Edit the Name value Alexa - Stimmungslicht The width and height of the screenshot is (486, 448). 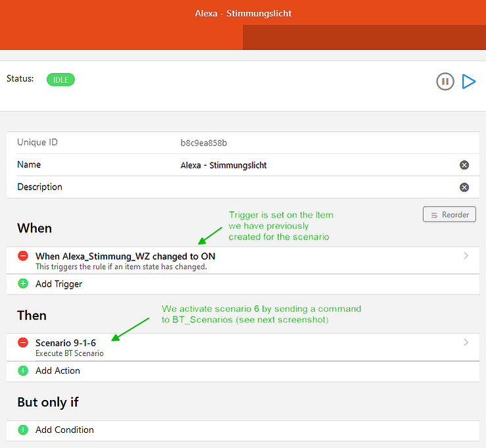tap(224, 165)
